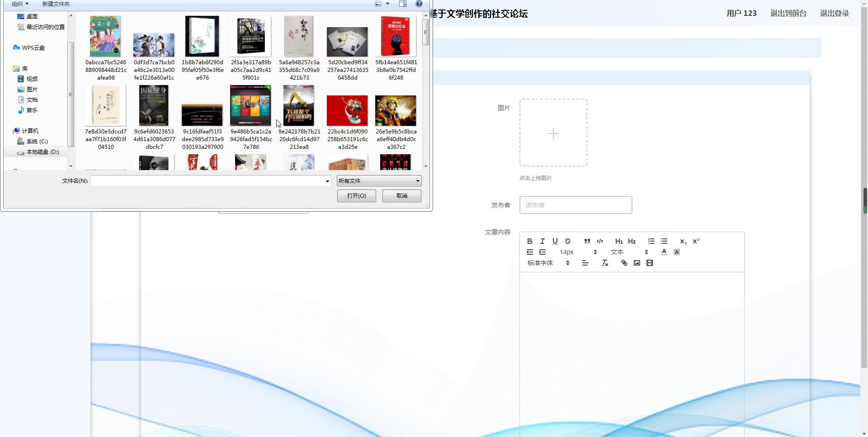Change the file view layout icon

point(378,4)
